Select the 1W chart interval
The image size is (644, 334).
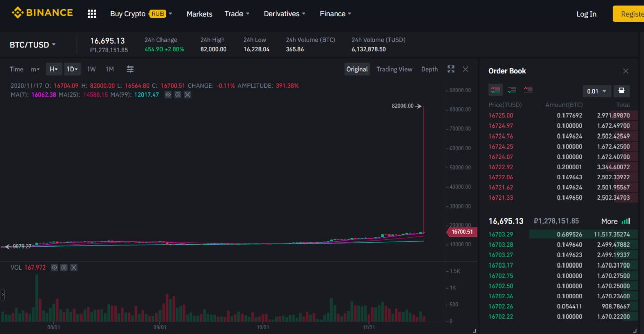tap(91, 69)
